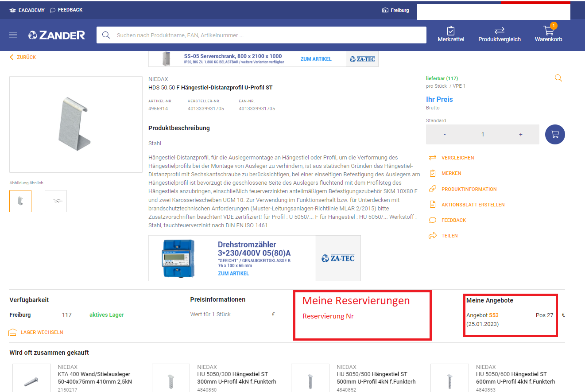Select article number 4966914 text

point(158,109)
